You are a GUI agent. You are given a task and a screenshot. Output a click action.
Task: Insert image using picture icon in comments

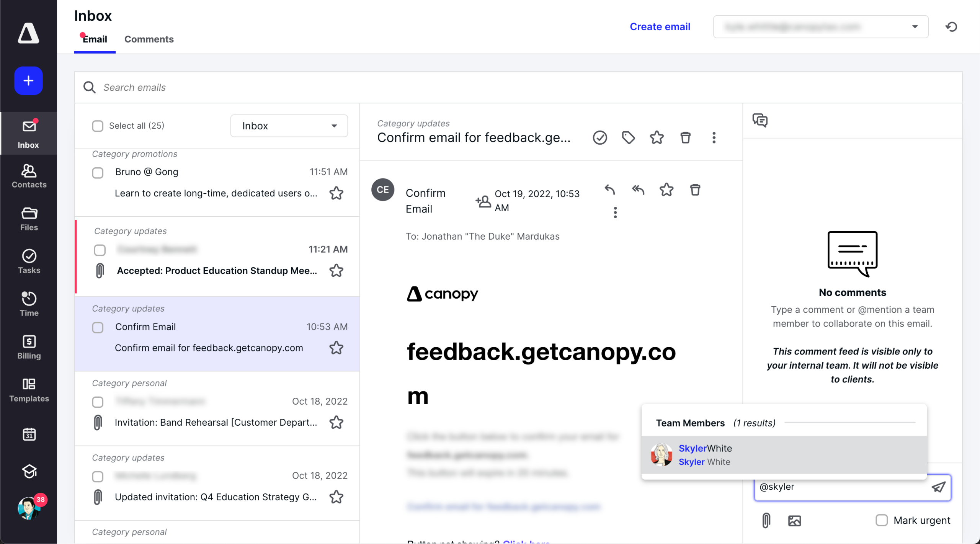794,521
